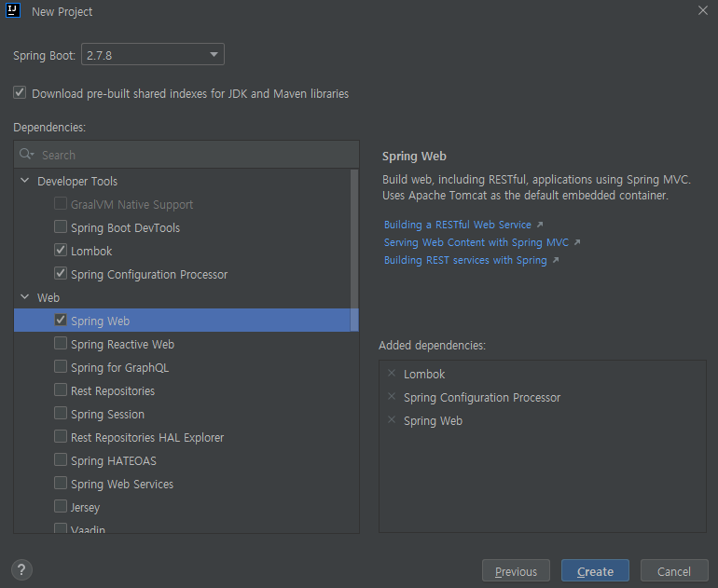Select the Developer Tools tree label
This screenshot has height=588, width=718.
coord(77,182)
